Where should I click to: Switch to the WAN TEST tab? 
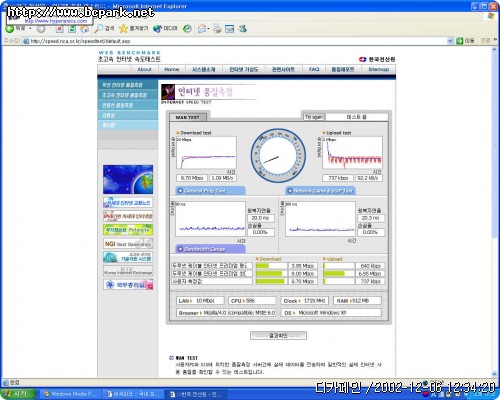coord(188,117)
